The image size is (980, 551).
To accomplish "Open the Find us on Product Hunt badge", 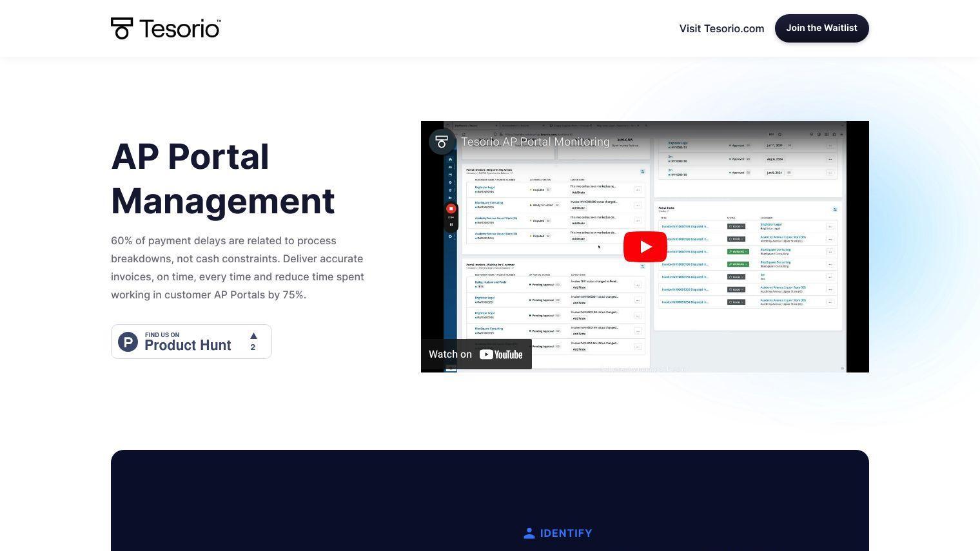I will point(191,342).
